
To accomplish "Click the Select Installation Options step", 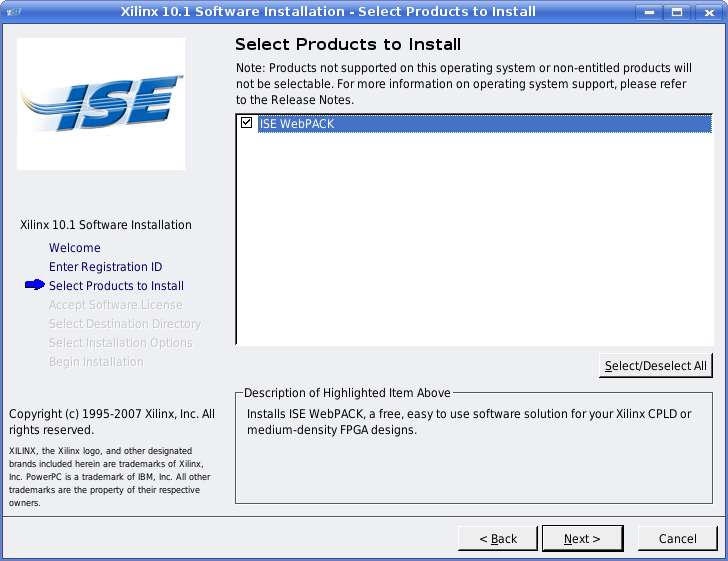I will click(x=120, y=343).
